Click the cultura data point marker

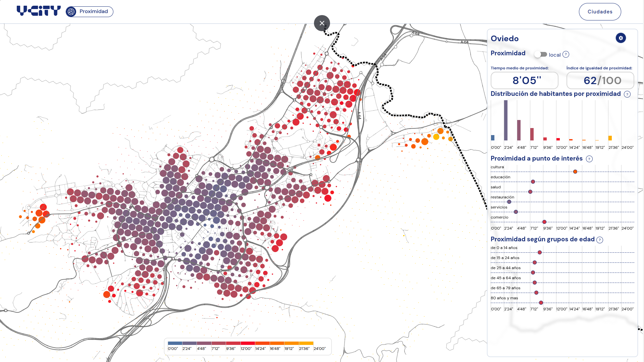click(575, 172)
